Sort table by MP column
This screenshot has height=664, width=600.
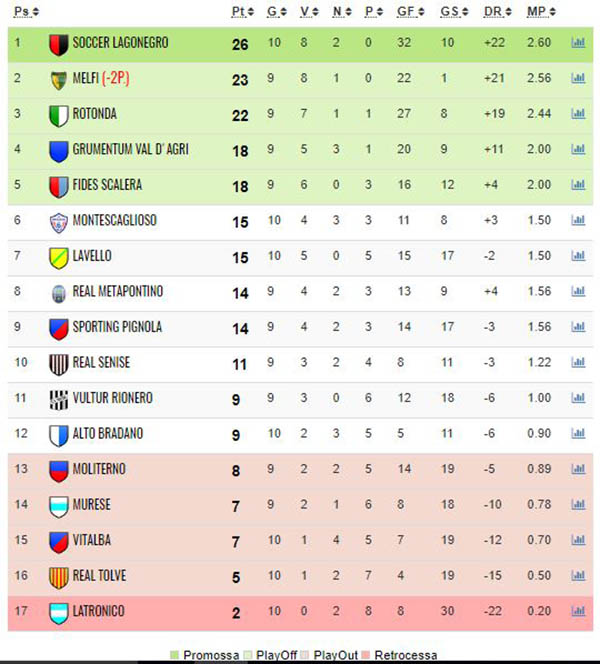541,11
